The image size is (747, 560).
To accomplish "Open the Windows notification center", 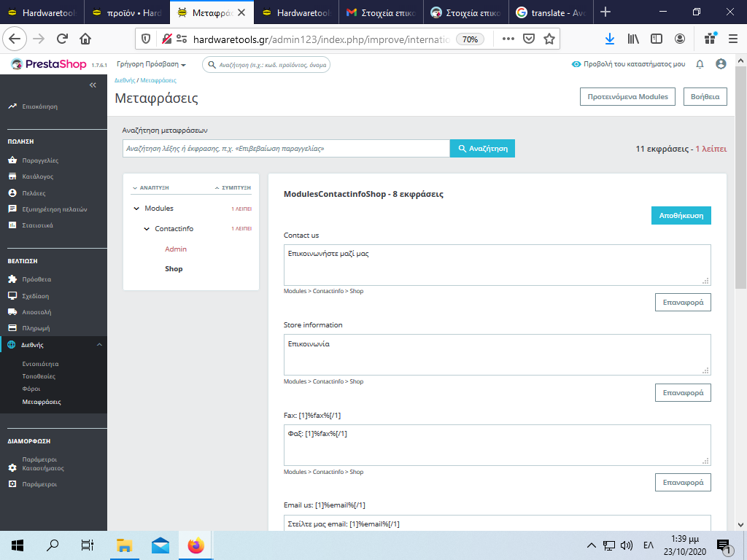I will tap(724, 545).
